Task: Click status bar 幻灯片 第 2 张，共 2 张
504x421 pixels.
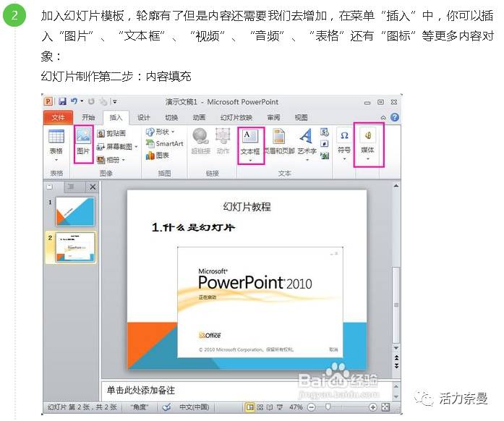Action: (82, 407)
